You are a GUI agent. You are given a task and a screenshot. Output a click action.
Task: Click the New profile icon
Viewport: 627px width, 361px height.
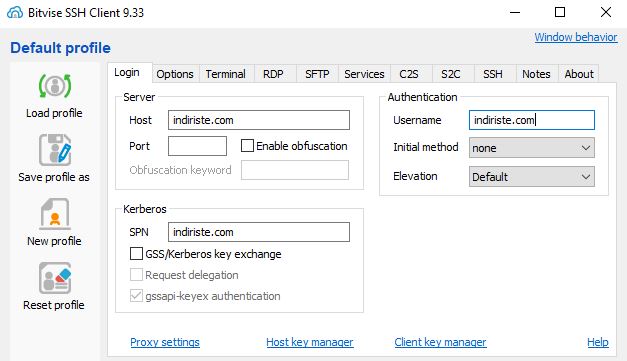click(x=55, y=213)
